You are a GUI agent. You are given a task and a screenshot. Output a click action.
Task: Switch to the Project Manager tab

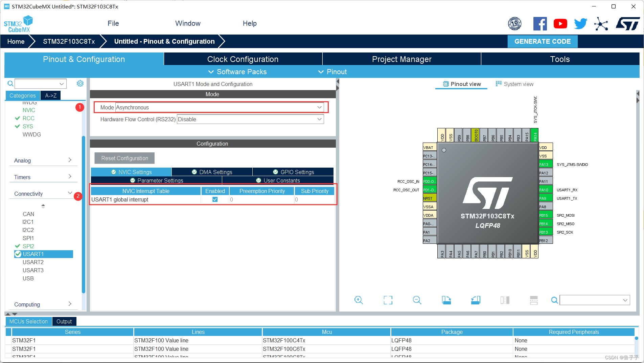pyautogui.click(x=401, y=59)
